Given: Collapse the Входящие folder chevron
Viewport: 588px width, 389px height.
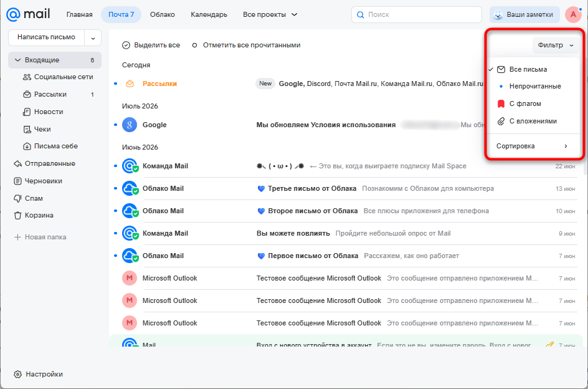Looking at the screenshot, I should (17, 60).
